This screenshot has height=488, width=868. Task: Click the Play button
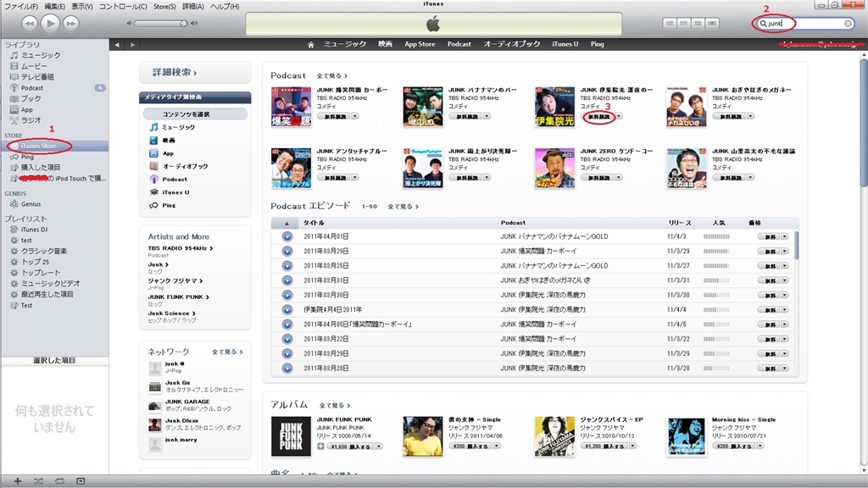pyautogui.click(x=50, y=23)
